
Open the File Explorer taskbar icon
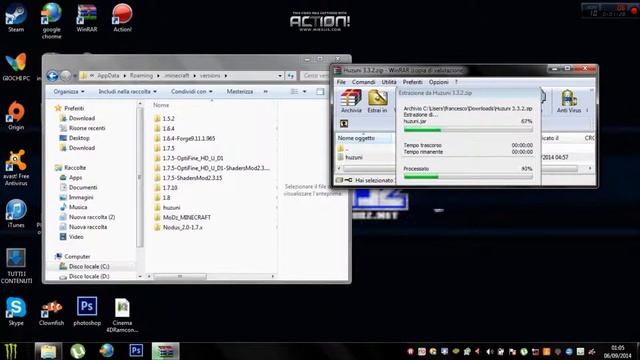click(x=48, y=351)
